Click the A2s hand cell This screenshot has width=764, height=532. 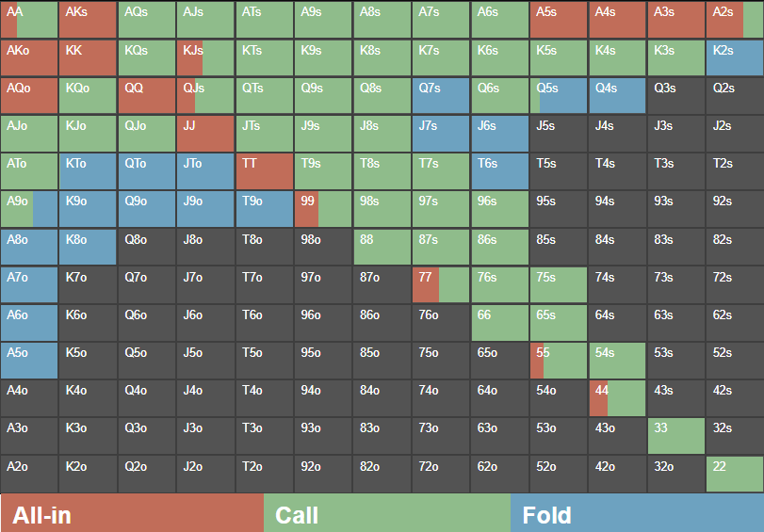[734, 20]
